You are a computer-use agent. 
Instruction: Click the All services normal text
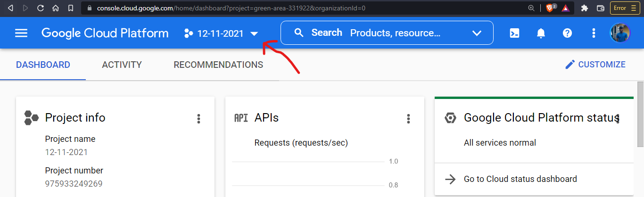pos(500,143)
